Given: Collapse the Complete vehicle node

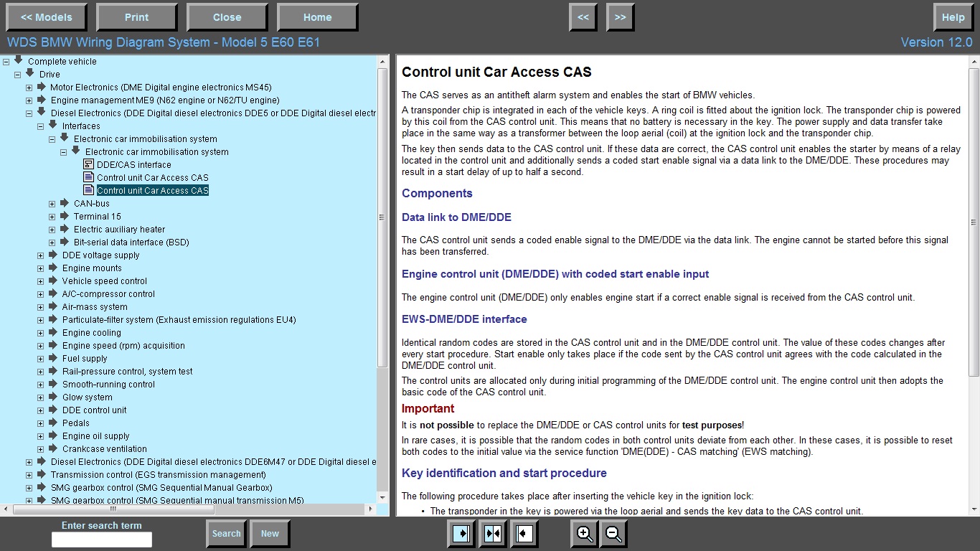Looking at the screenshot, I should [x=6, y=62].
